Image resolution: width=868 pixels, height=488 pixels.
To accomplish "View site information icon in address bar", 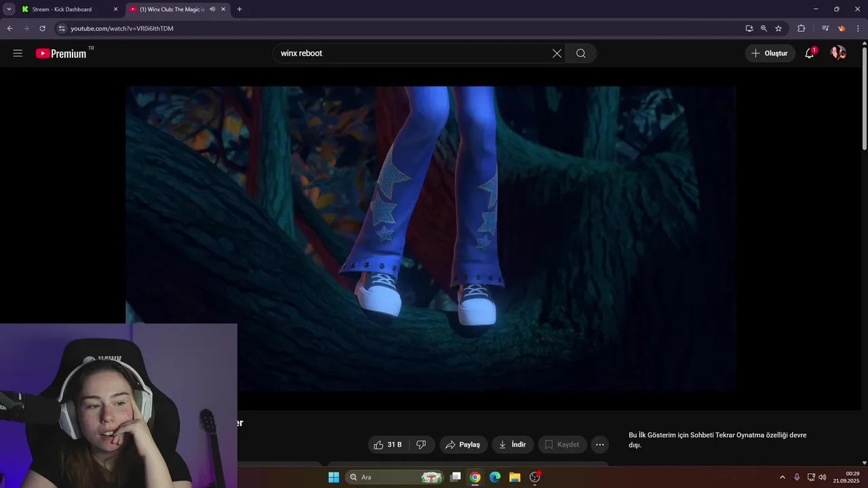I will tap(61, 28).
